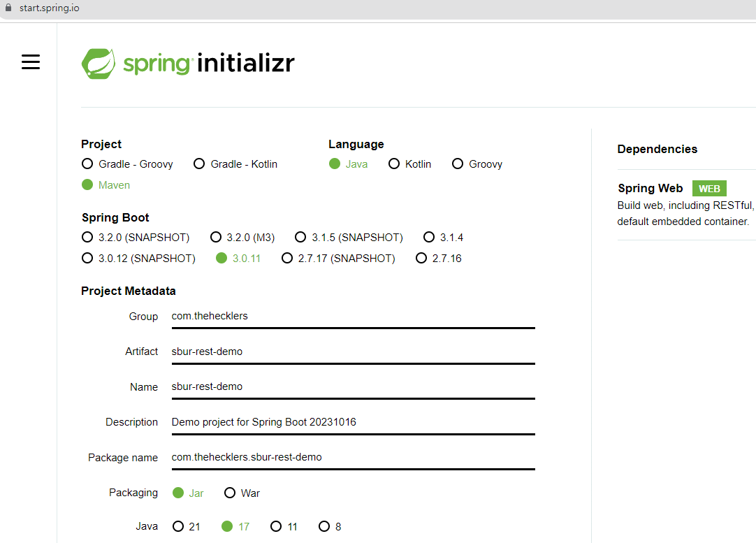
Task: Select Jar packaging
Action: [x=188, y=493]
